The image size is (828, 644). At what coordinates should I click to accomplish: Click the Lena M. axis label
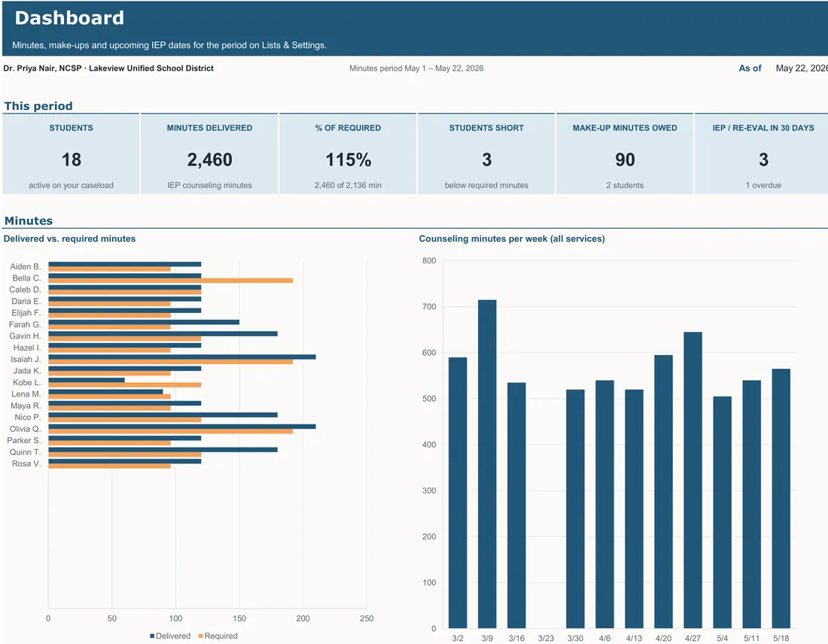click(x=26, y=394)
